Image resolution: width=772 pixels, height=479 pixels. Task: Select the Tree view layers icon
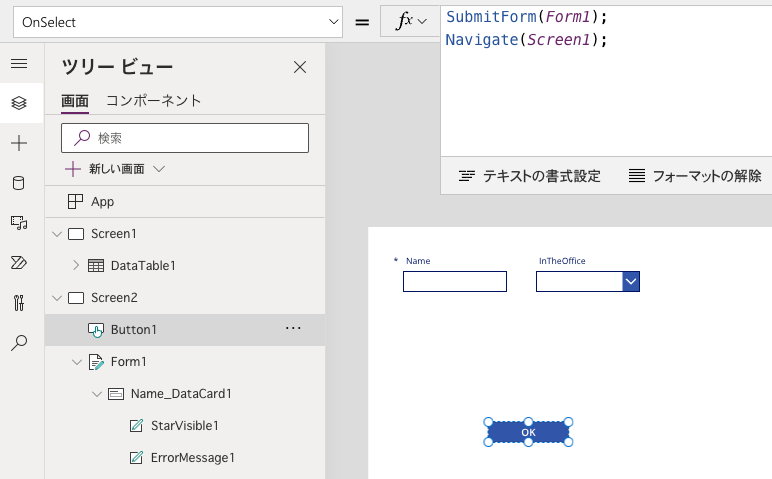click(19, 103)
